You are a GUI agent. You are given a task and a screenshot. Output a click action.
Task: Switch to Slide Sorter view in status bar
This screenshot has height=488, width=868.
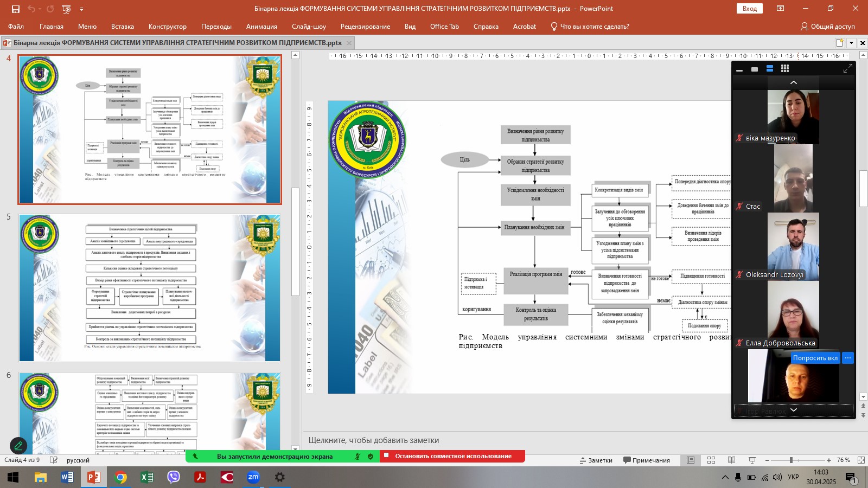711,460
